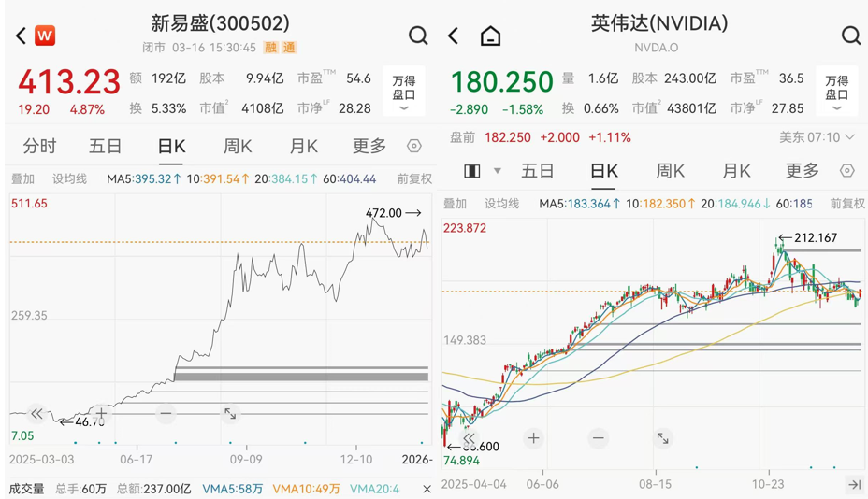Screen dimensions: 868x499
Task: Tap 设均线 on the 新易盛 chart
Action: coord(70,178)
